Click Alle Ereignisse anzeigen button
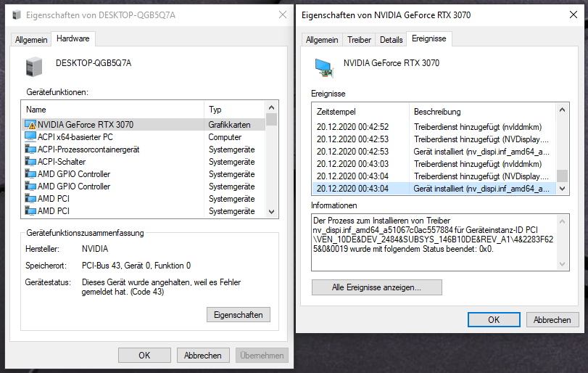Screen dimensions: 588x373 pos(376,287)
